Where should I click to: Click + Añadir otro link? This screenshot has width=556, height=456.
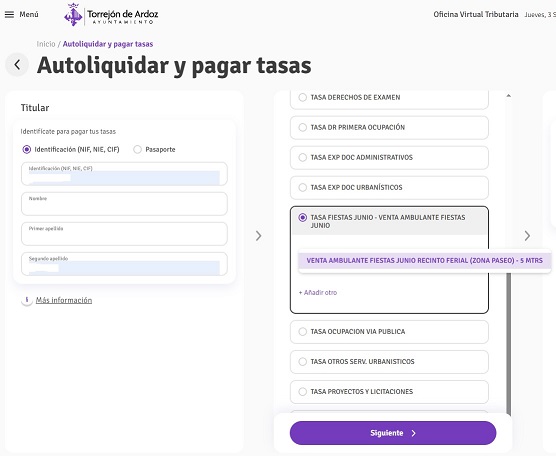(318, 293)
